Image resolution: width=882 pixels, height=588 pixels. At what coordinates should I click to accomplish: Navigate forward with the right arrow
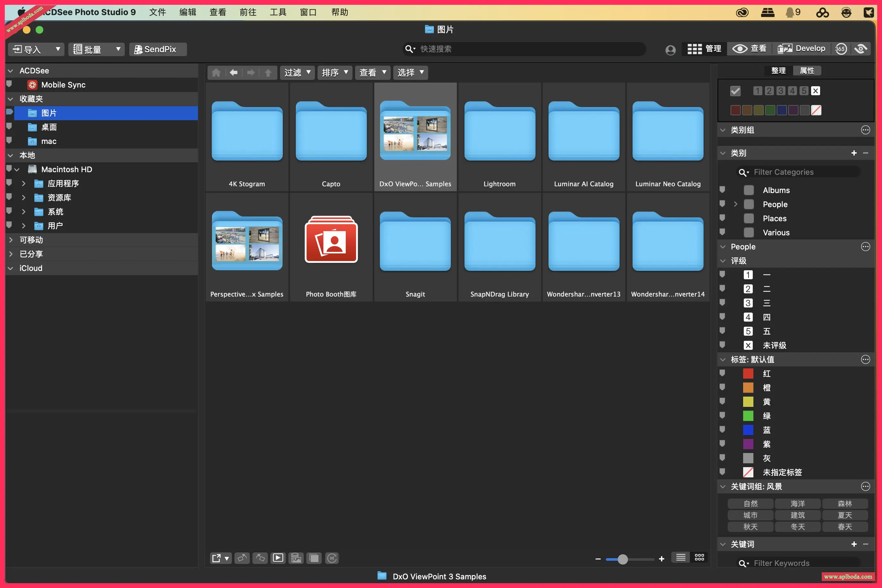tap(250, 72)
